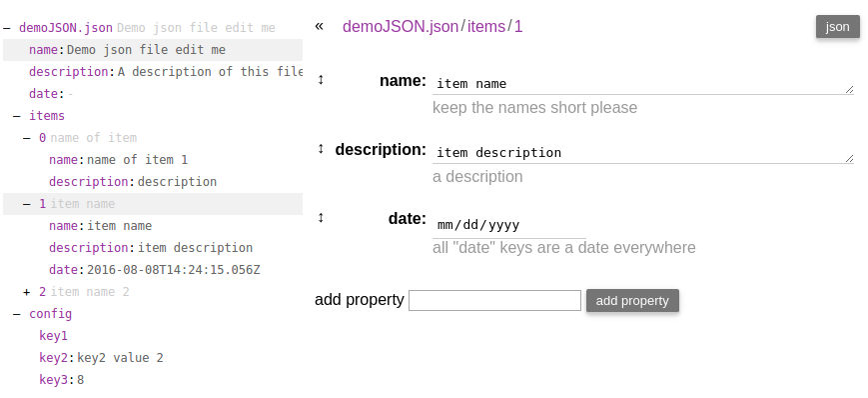Select key3 row with value 8
This screenshot has width=868, height=398.
tap(153, 380)
